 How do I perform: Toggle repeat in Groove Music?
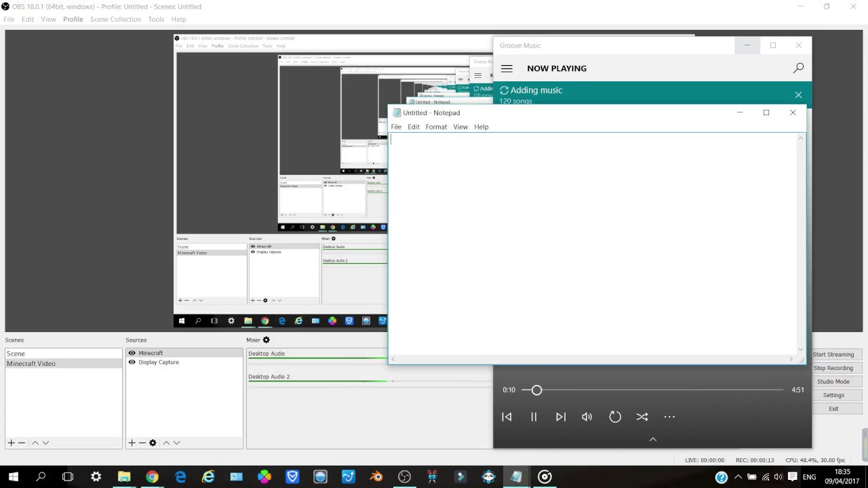point(615,417)
